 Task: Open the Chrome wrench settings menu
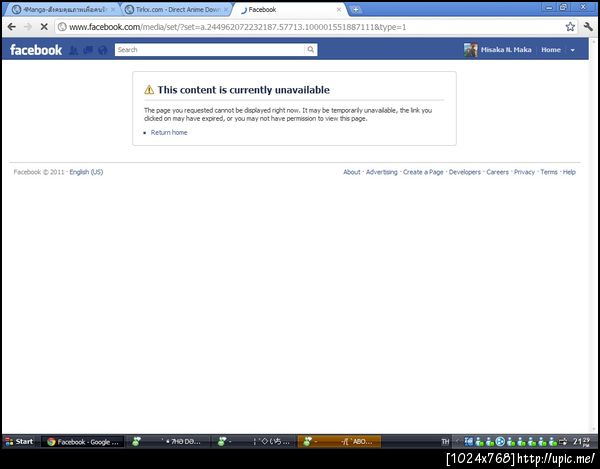click(x=588, y=27)
